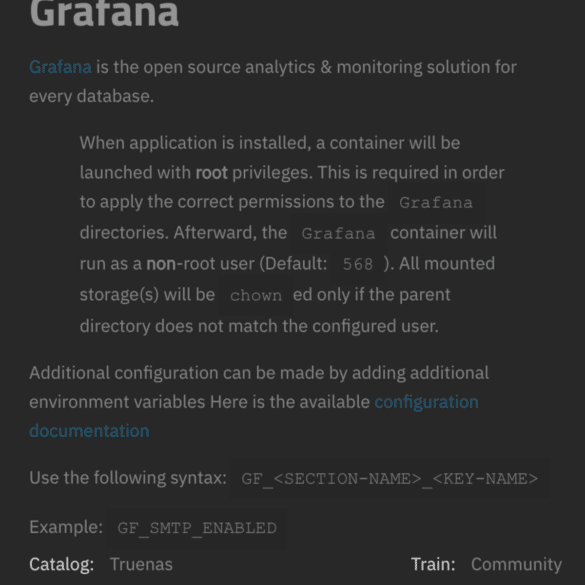The width and height of the screenshot is (585, 585).
Task: Click the 'every database.' text line
Action: (x=91, y=97)
